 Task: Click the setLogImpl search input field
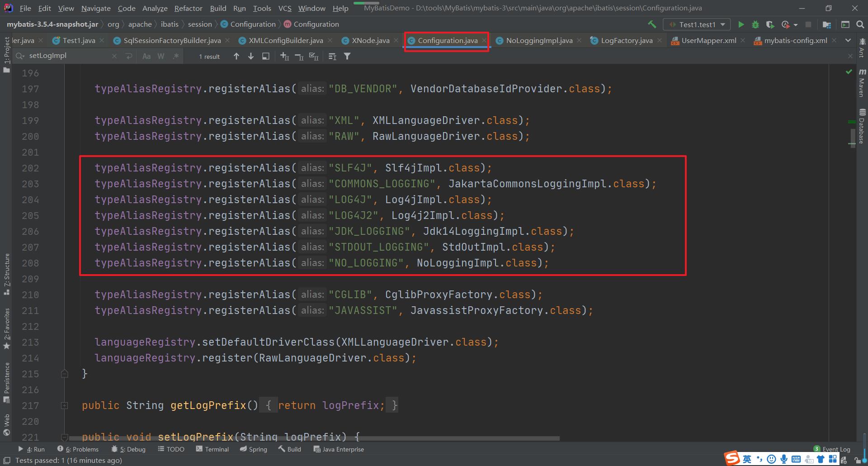[x=68, y=56]
